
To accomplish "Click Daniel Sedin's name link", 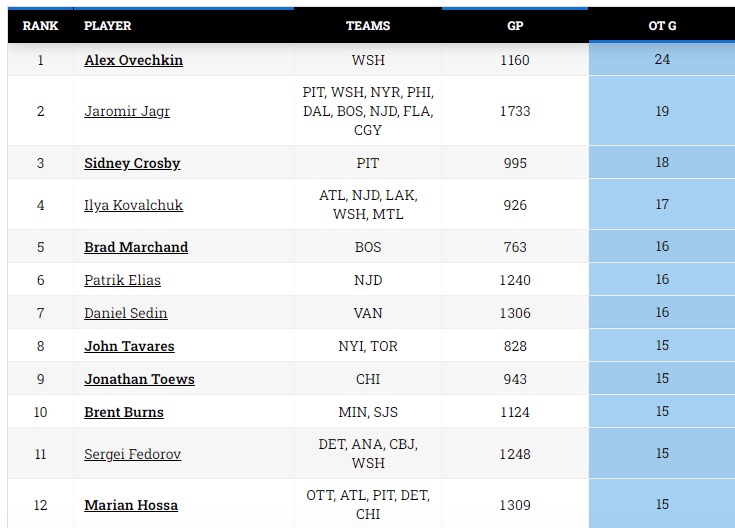I will tap(126, 313).
